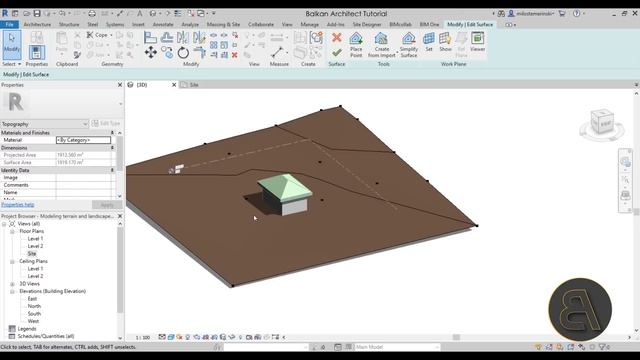640x360 pixels.
Task: Select the Modify tool in ribbon
Action: point(11,44)
